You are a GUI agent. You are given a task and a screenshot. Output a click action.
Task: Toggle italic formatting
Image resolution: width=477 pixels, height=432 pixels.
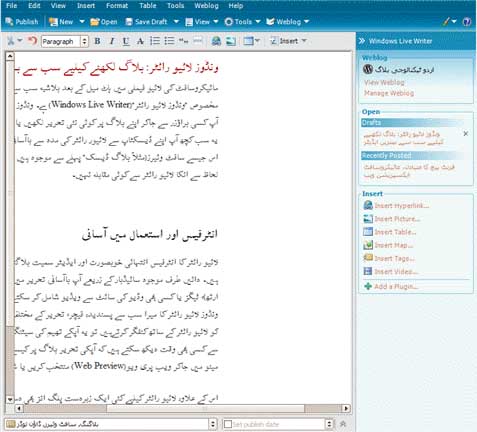coord(112,41)
